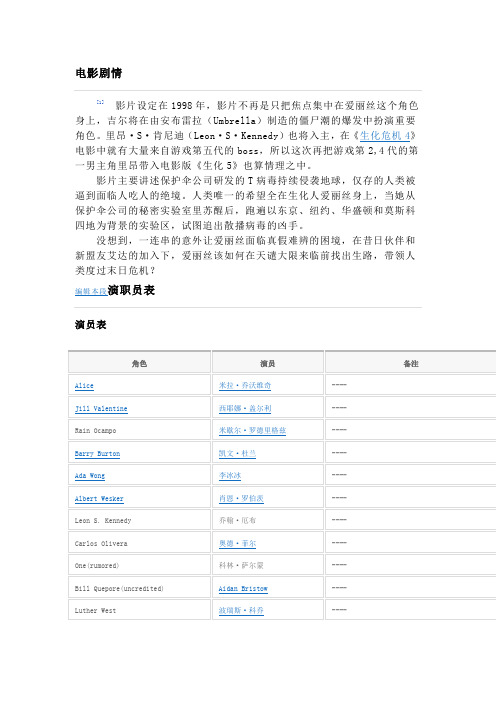The height and width of the screenshot is (702, 496).
Task: Open the 李冰冰 actor link
Action: tap(230, 475)
